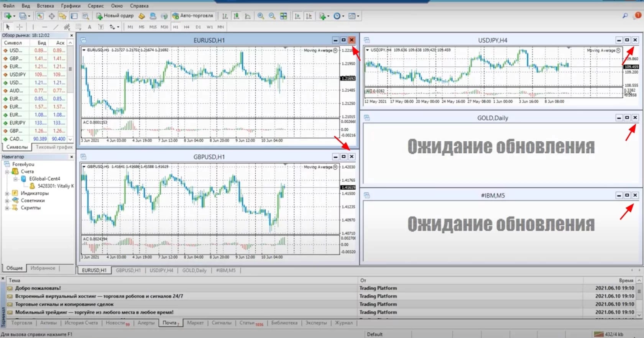Select the cursor arrow tool

point(8,27)
